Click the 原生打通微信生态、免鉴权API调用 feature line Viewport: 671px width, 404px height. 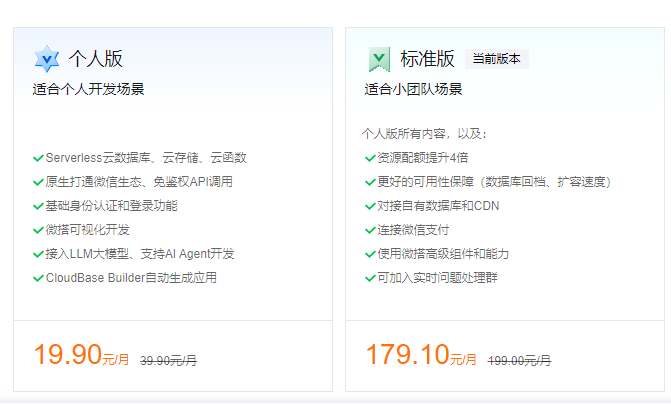coord(139,182)
